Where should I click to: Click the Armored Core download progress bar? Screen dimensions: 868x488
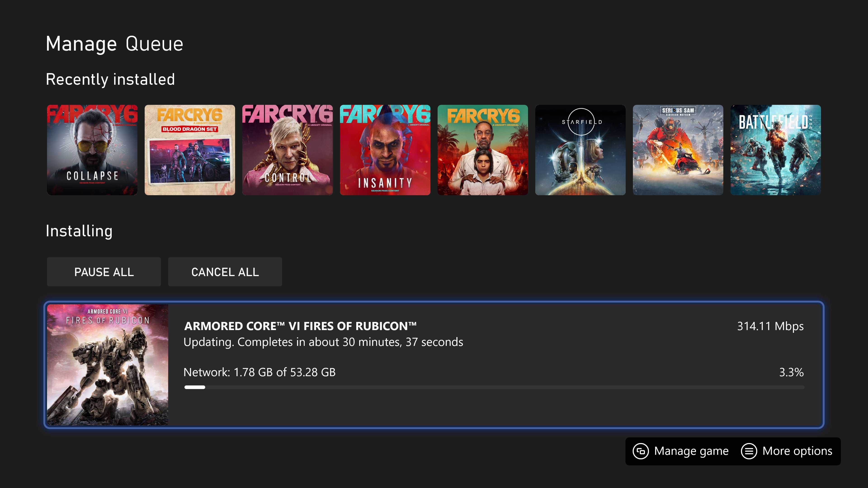pyautogui.click(x=494, y=387)
